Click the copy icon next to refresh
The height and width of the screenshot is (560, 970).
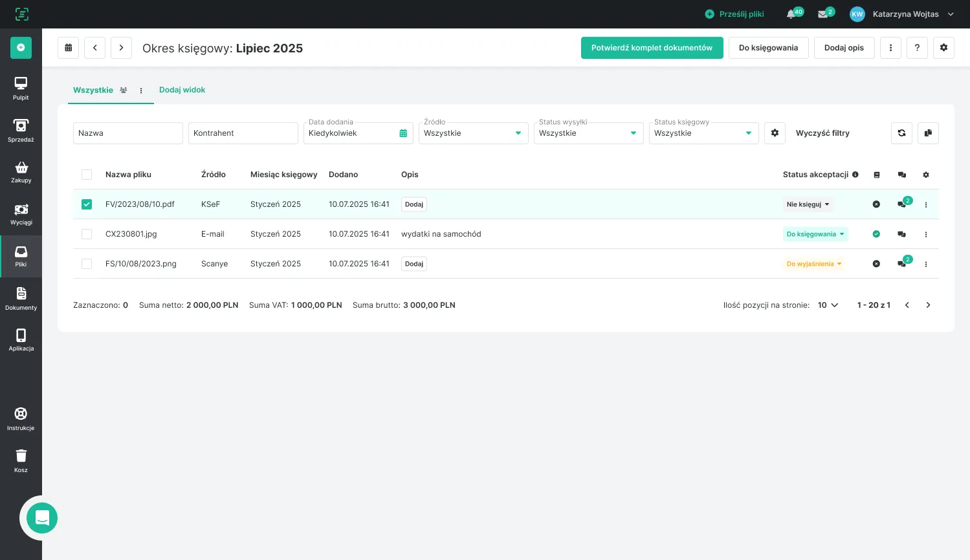pyautogui.click(x=929, y=133)
